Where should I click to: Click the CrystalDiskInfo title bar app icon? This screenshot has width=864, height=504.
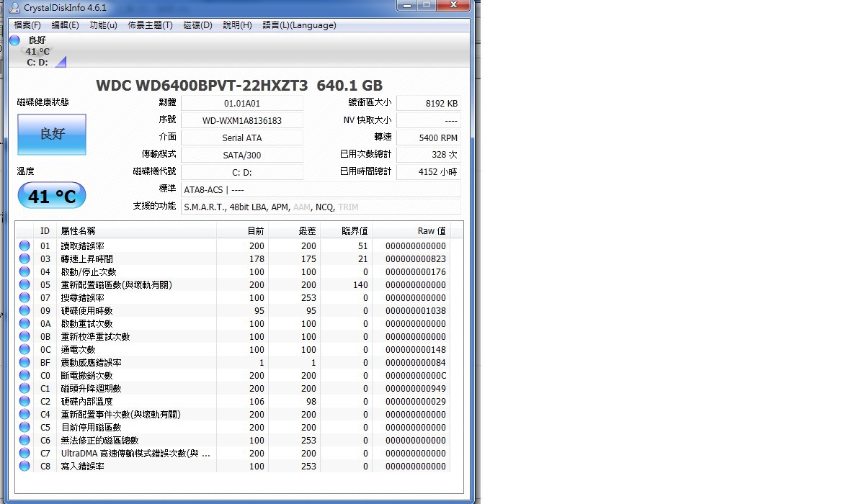(14, 8)
